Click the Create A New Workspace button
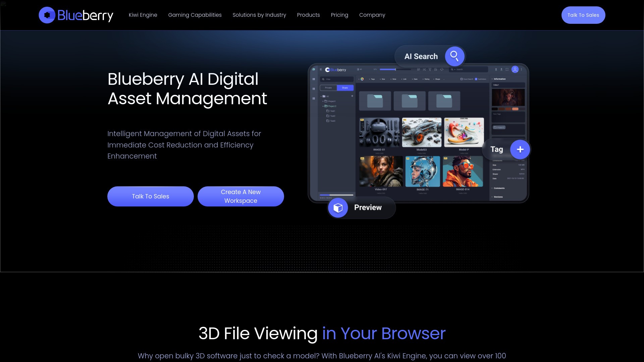The height and width of the screenshot is (362, 644). tap(240, 196)
